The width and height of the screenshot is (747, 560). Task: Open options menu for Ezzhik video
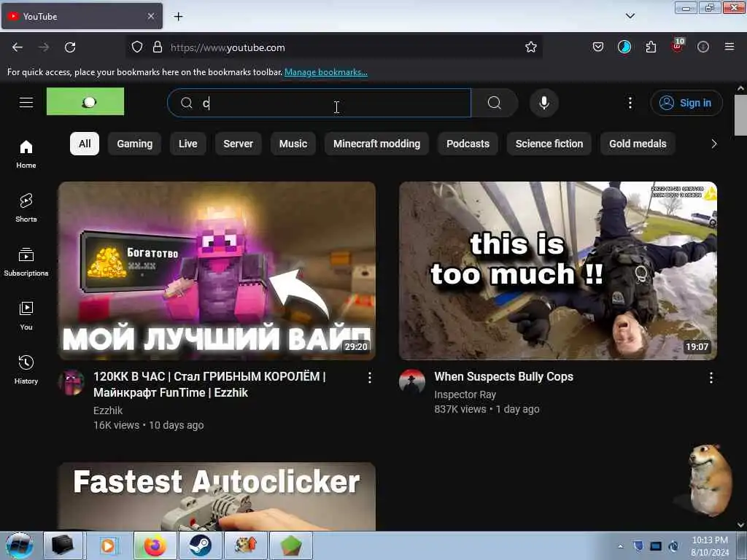click(370, 378)
